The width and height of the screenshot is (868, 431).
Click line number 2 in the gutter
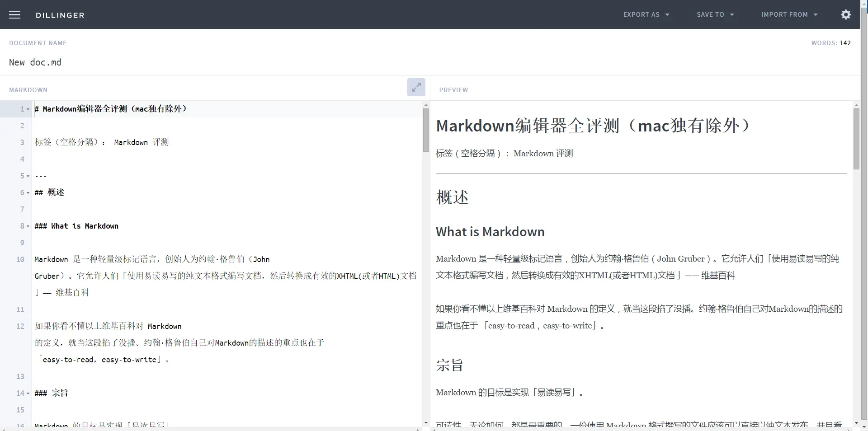pos(22,126)
